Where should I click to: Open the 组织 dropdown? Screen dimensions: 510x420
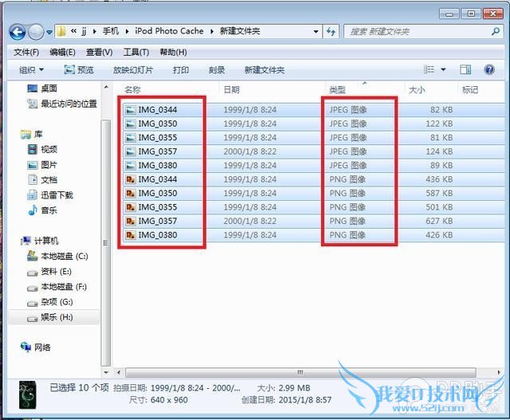coord(32,70)
